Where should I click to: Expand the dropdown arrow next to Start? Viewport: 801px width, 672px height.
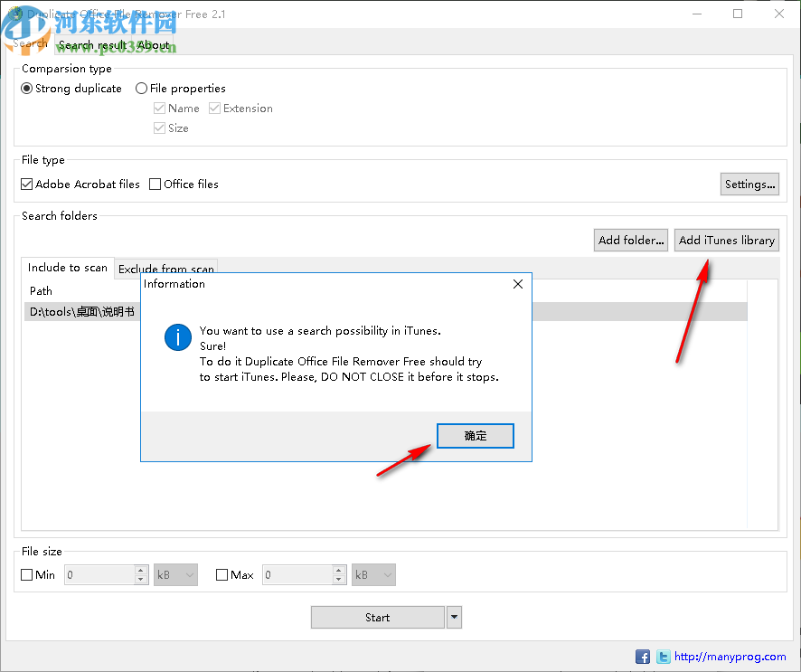coord(454,617)
